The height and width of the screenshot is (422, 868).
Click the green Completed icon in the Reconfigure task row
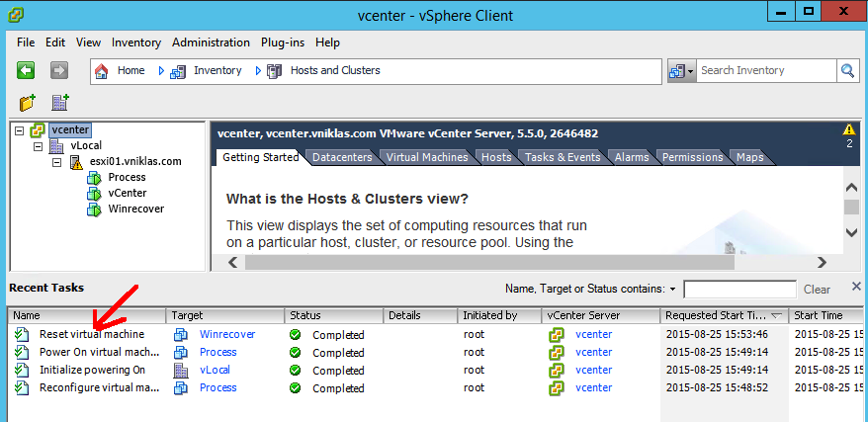point(295,387)
